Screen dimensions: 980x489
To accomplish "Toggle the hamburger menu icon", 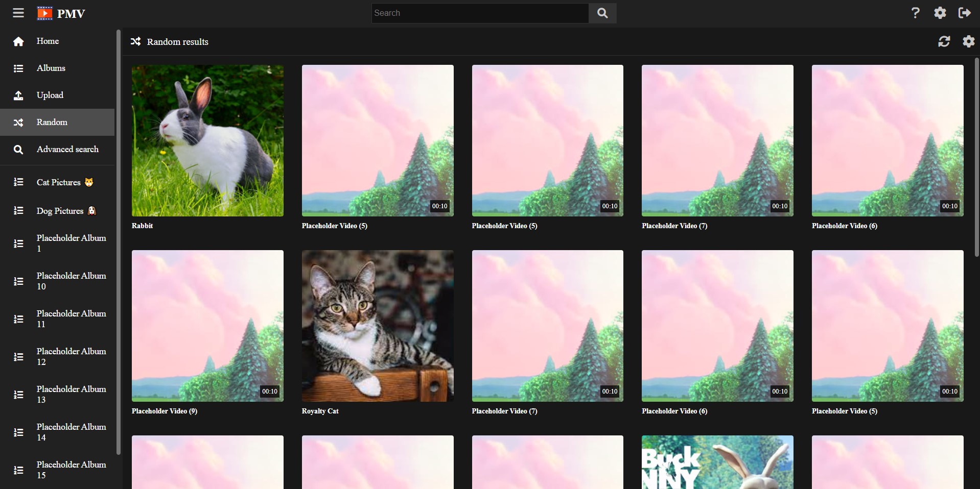I will pyautogui.click(x=18, y=13).
